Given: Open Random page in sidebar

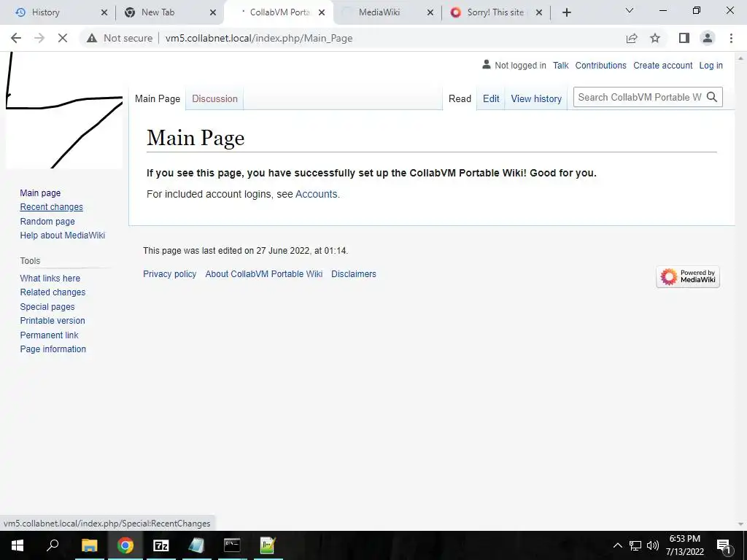Looking at the screenshot, I should pyautogui.click(x=47, y=221).
